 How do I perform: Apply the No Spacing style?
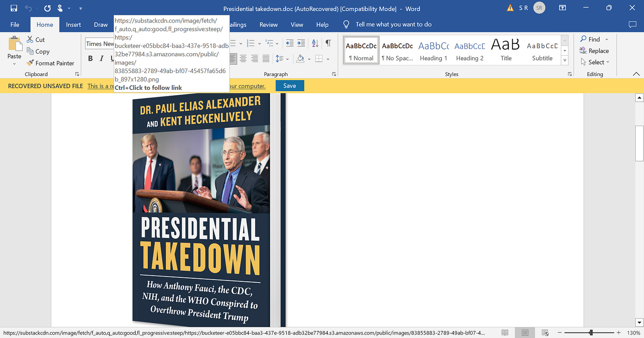click(x=397, y=50)
